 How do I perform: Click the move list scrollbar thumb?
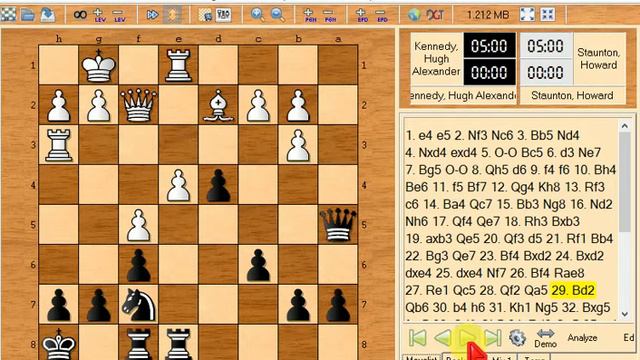[x=624, y=182]
